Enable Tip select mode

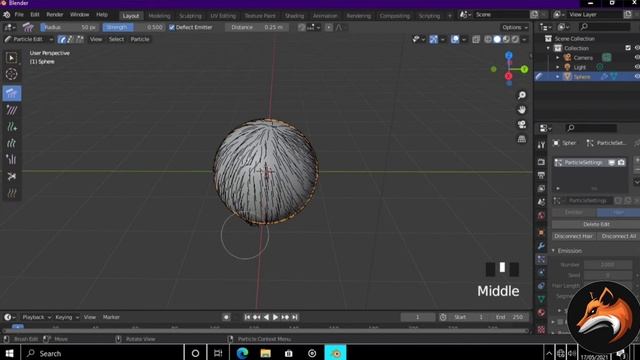pos(80,40)
